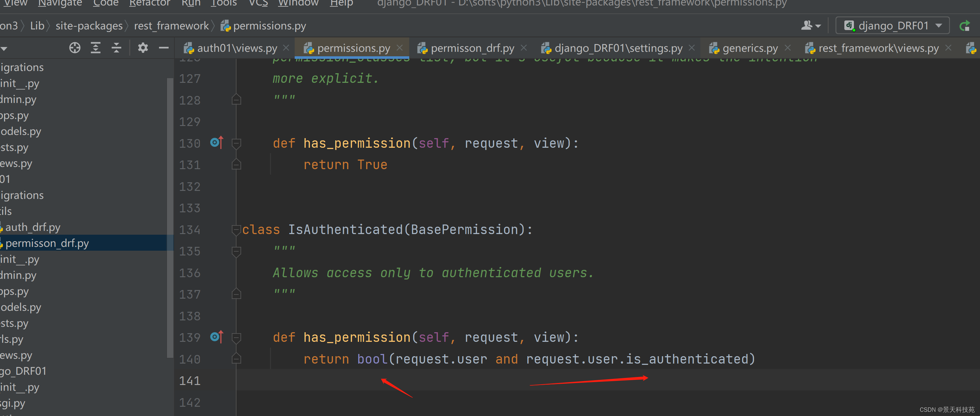Open the user account dropdown icon

coord(811,26)
